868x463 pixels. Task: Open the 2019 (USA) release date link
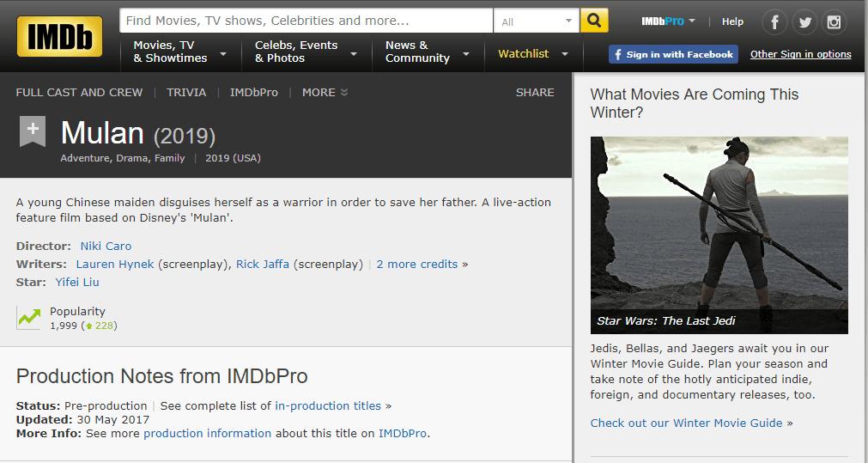point(233,158)
